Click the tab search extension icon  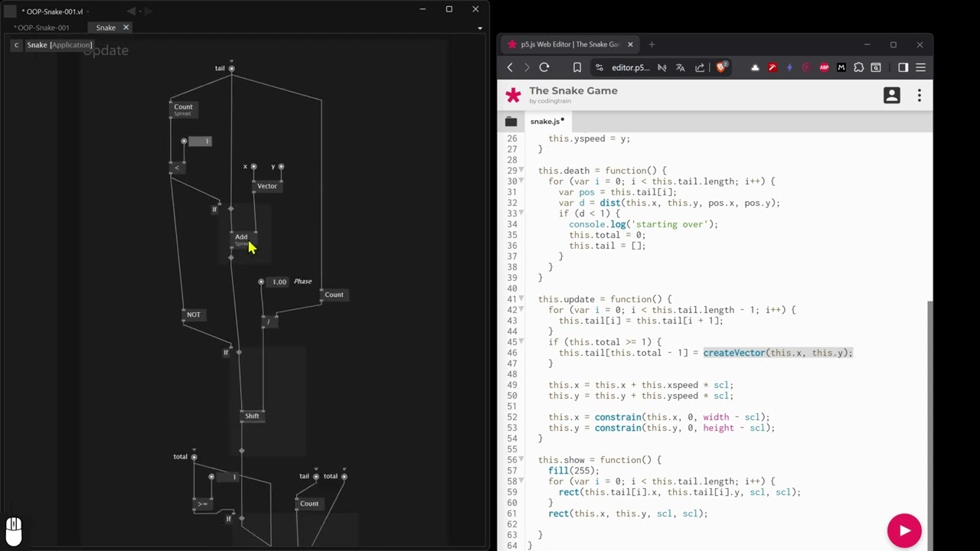click(876, 67)
